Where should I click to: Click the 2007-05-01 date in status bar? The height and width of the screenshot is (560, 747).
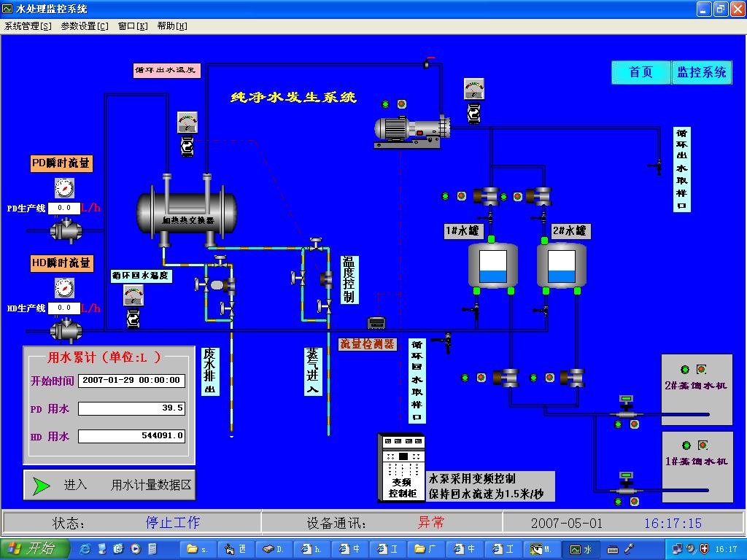(567, 524)
